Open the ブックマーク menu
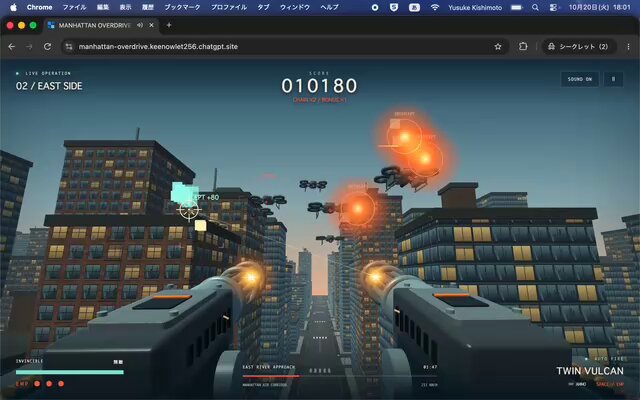 (182, 7)
